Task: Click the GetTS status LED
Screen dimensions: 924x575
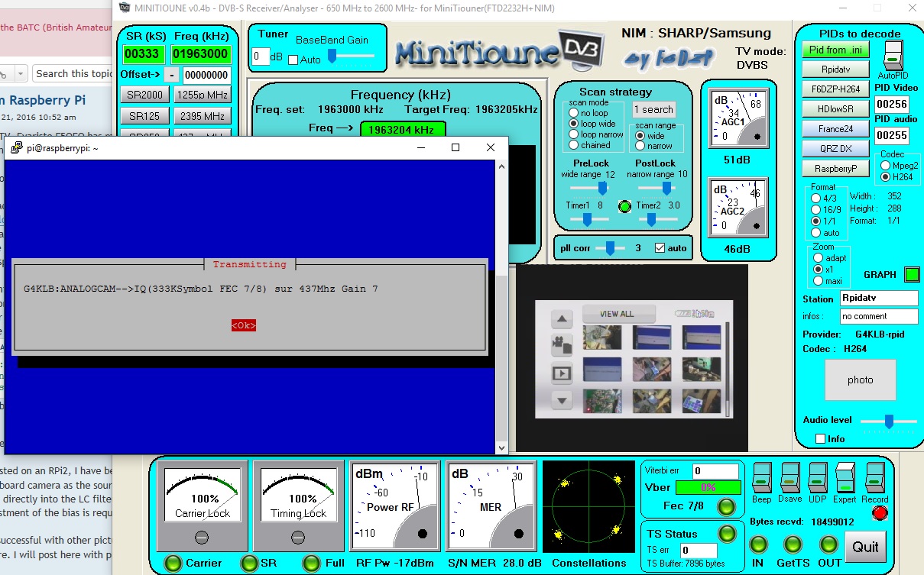Action: click(793, 544)
